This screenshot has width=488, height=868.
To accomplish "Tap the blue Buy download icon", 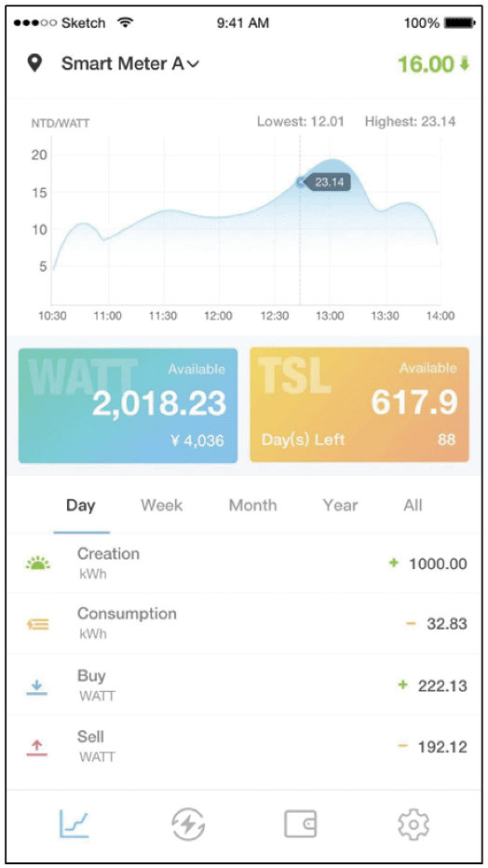I will coord(37,687).
